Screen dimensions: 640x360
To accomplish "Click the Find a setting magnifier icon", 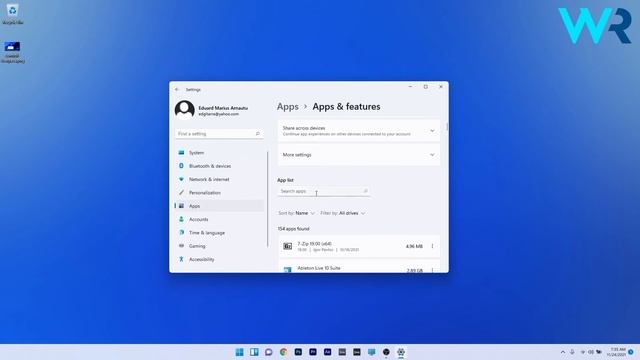I will tap(258, 134).
